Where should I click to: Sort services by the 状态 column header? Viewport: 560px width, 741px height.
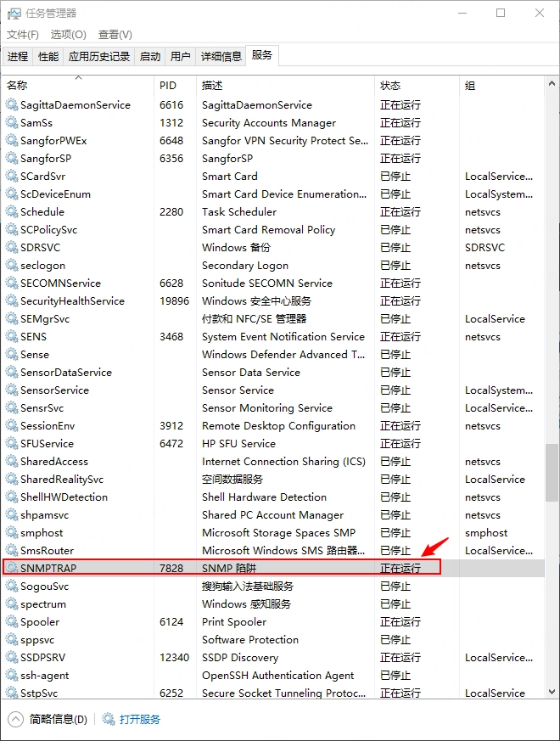click(x=390, y=86)
